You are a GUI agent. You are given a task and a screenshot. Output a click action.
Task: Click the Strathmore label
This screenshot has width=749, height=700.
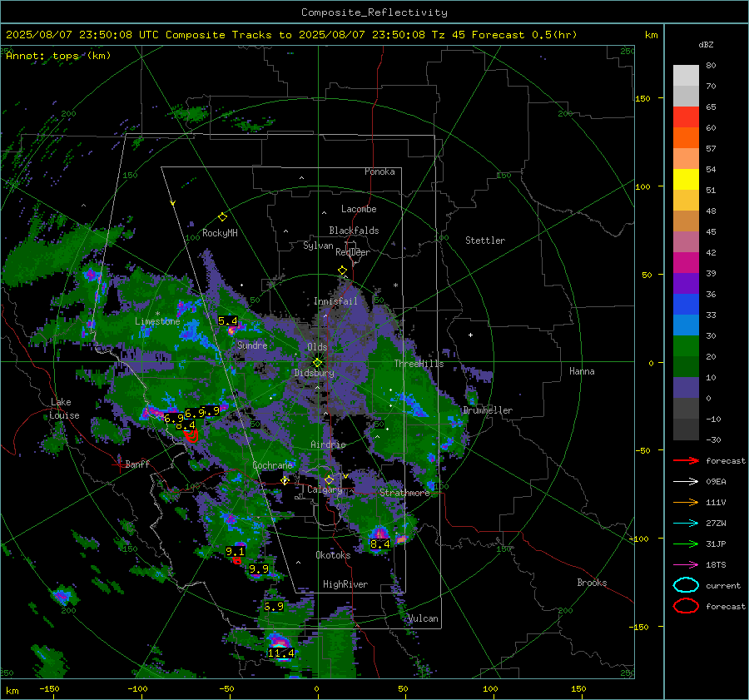(404, 493)
